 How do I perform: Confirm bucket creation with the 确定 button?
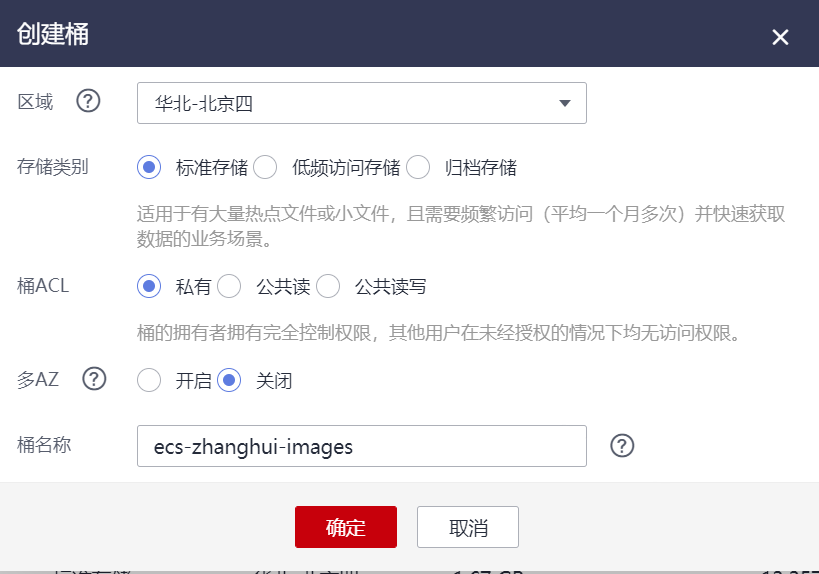346,527
